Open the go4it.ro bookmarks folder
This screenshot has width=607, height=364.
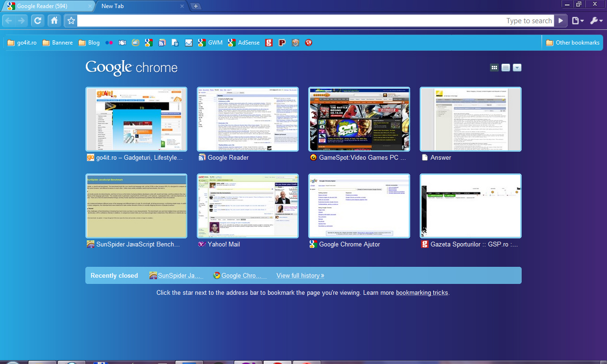click(22, 43)
